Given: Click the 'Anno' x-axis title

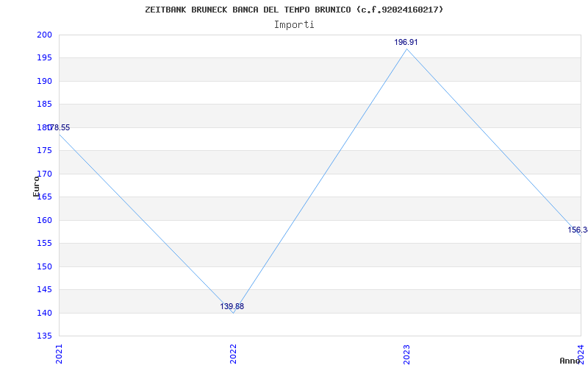Looking at the screenshot, I should click(x=570, y=361).
